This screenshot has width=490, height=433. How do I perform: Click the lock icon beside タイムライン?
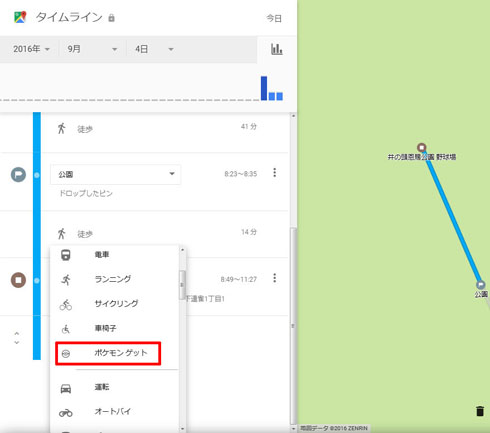(111, 18)
